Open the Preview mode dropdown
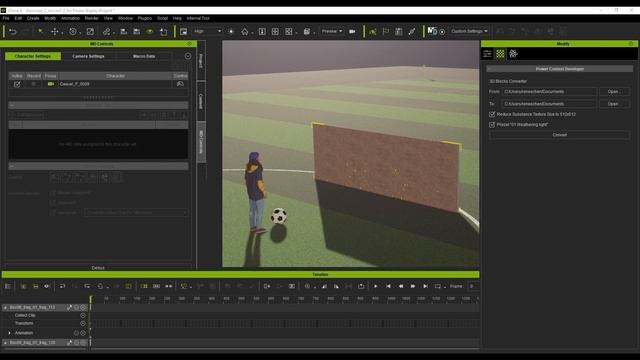The width and height of the screenshot is (640, 360). 331,31
